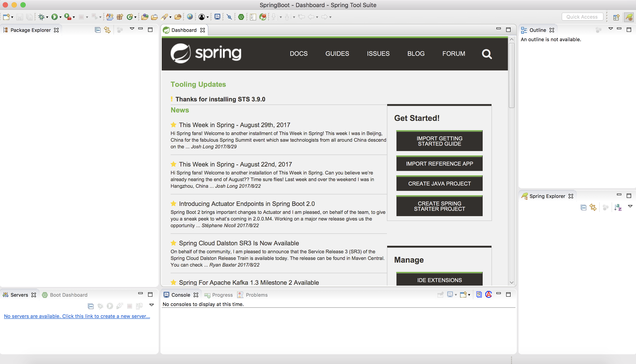Click the Run External Tools icon
Viewport: 636px width, 364px height.
tap(67, 17)
